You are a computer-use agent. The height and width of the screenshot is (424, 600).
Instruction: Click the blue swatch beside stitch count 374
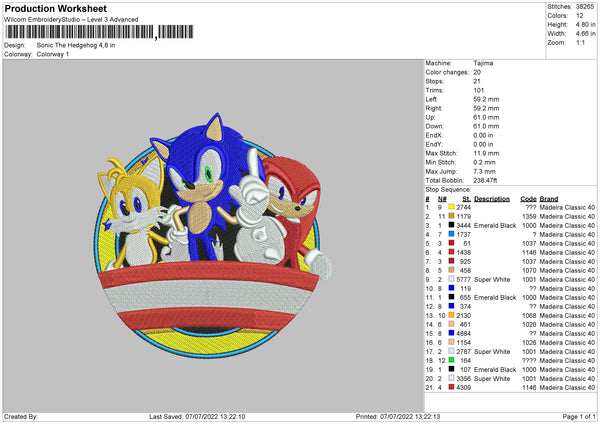pos(451,306)
